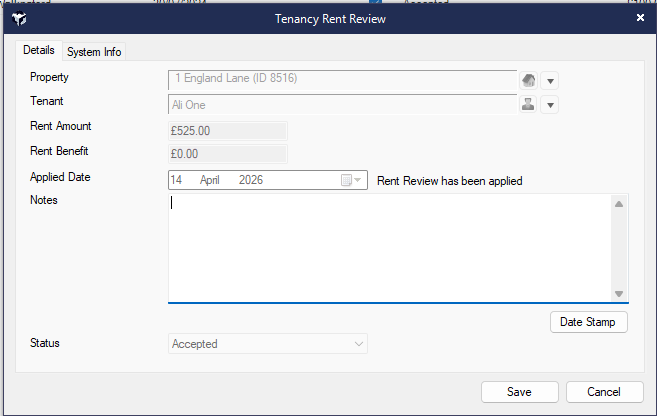Viewport: 657px width, 416px height.
Task: Close the Tenancy Rent Review window
Action: click(640, 18)
